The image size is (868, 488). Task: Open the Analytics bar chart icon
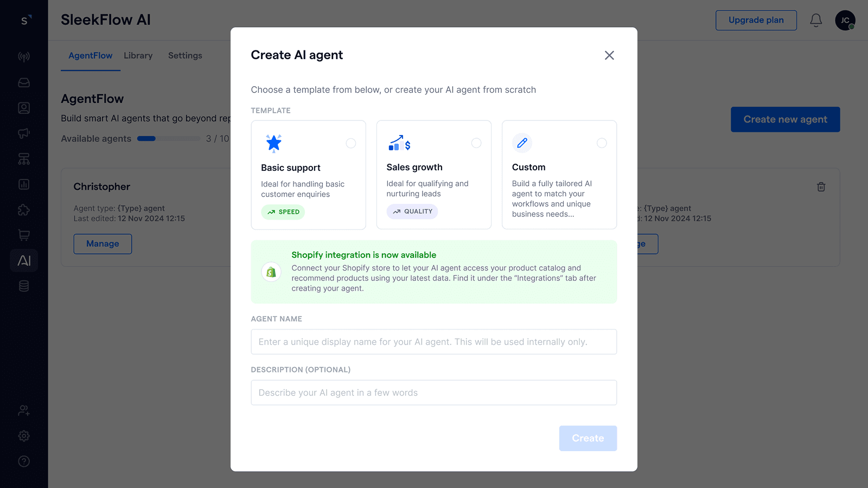(23, 184)
